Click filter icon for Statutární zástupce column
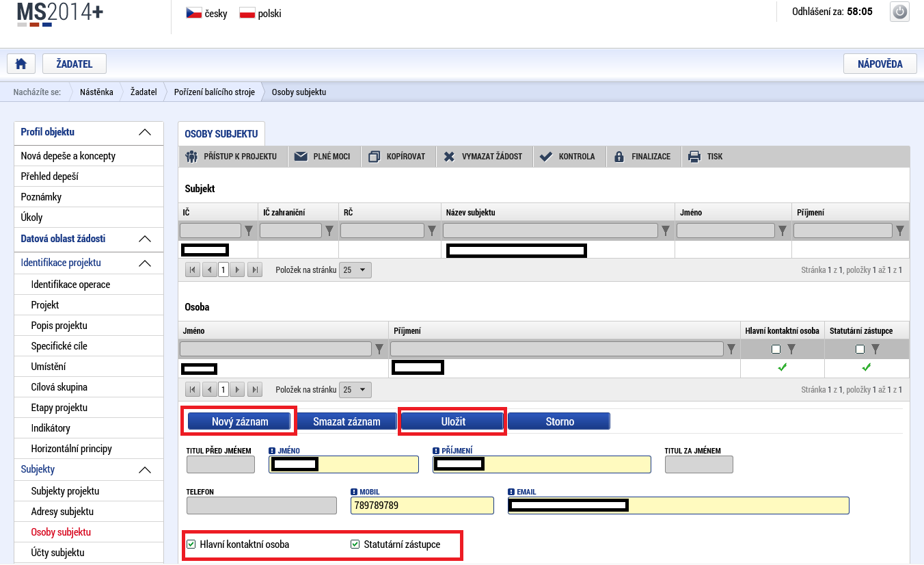This screenshot has width=924, height=565. point(875,350)
